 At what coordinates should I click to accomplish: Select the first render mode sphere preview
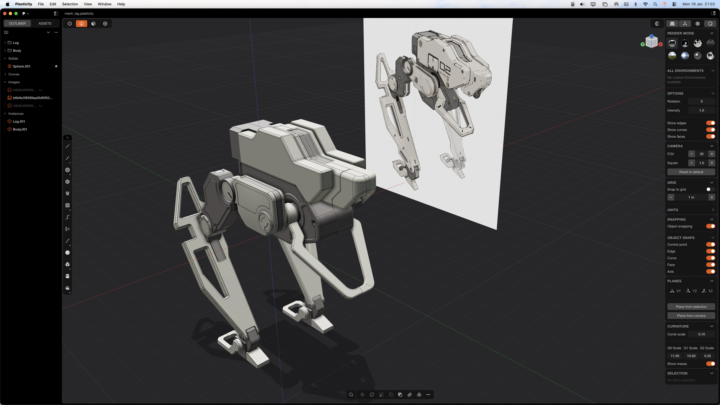[x=672, y=43]
